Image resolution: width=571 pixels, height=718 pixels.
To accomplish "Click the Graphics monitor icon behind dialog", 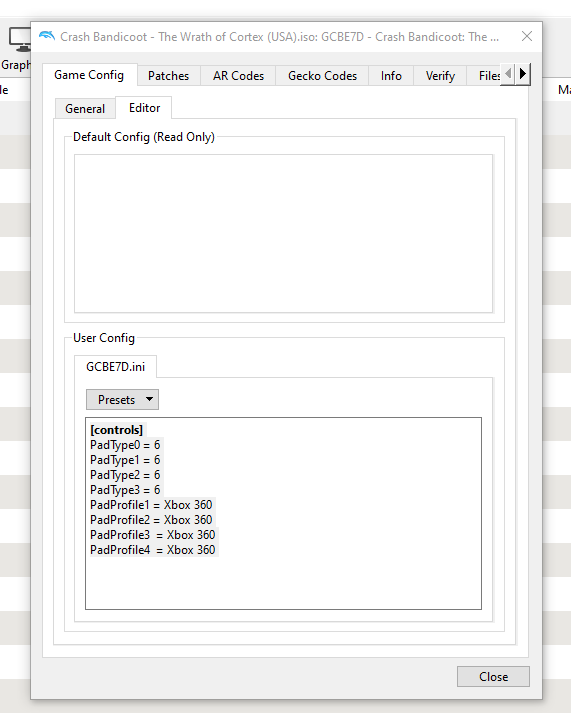I will click(19, 39).
